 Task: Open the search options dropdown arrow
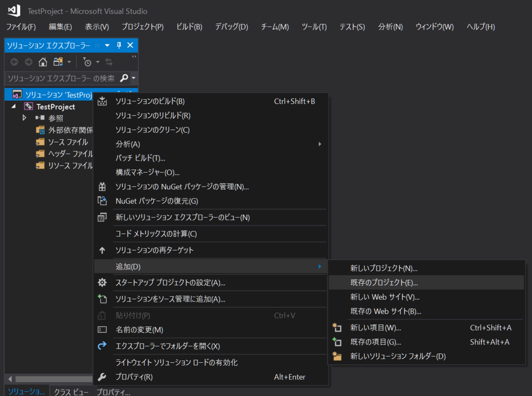click(x=134, y=78)
